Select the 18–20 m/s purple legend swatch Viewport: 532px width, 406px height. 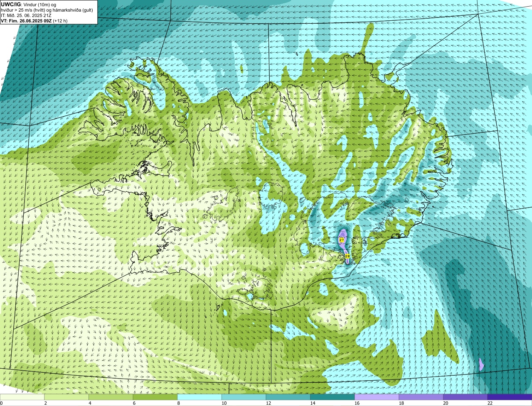[x=421, y=397]
